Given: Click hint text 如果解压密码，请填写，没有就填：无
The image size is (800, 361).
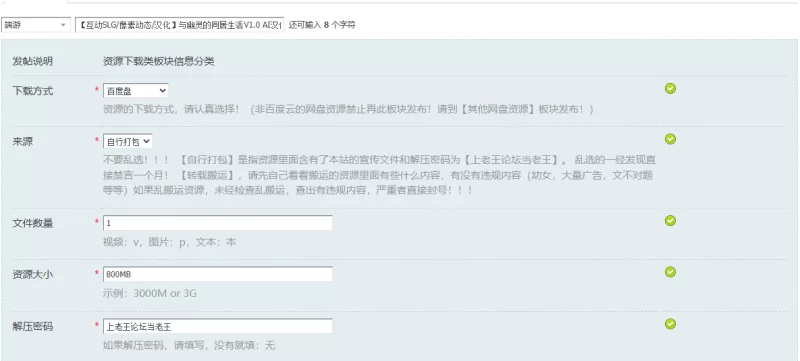Looking at the screenshot, I should pyautogui.click(x=189, y=346).
